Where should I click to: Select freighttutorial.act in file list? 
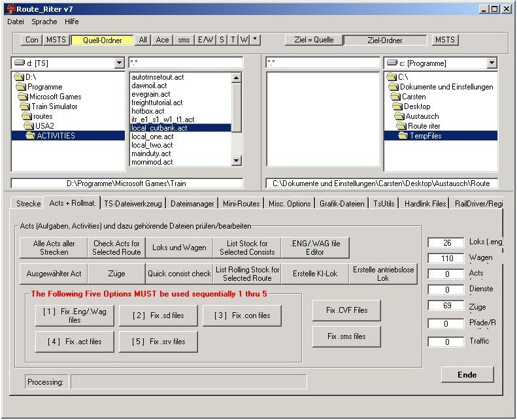[157, 103]
